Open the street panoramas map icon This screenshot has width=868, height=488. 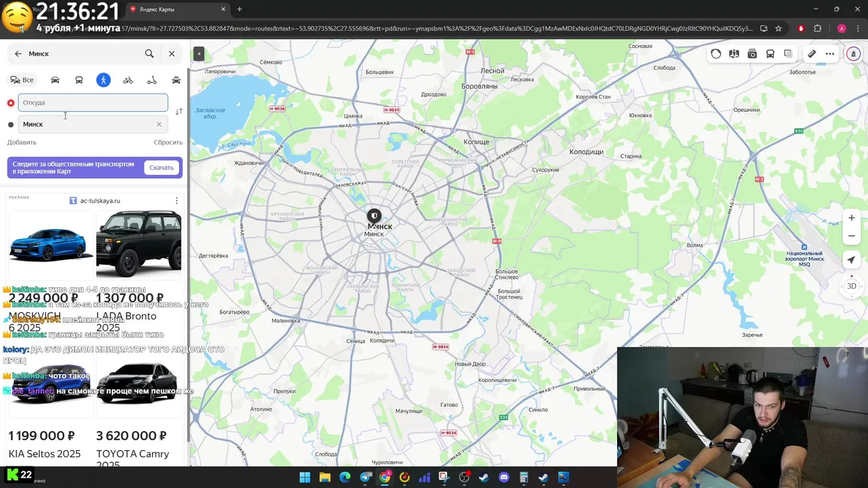click(734, 54)
